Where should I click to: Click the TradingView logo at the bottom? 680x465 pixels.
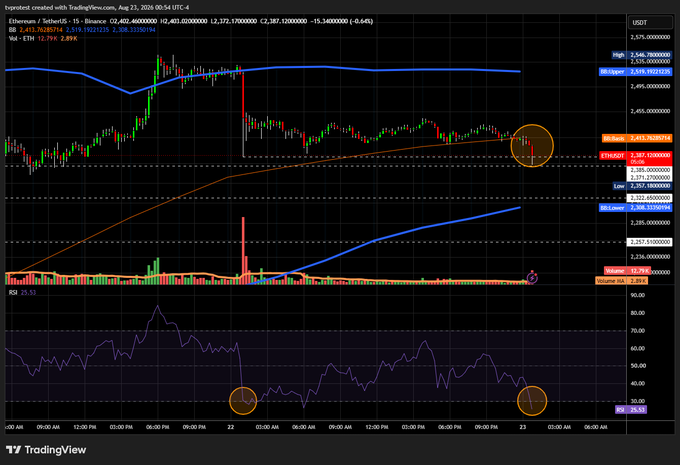[46, 450]
